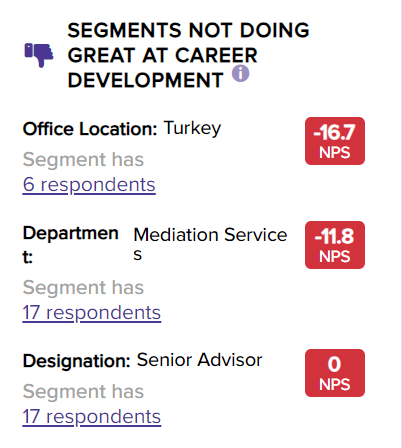Click the Senior Advisor segment name
402x448 pixels.
[x=200, y=360]
